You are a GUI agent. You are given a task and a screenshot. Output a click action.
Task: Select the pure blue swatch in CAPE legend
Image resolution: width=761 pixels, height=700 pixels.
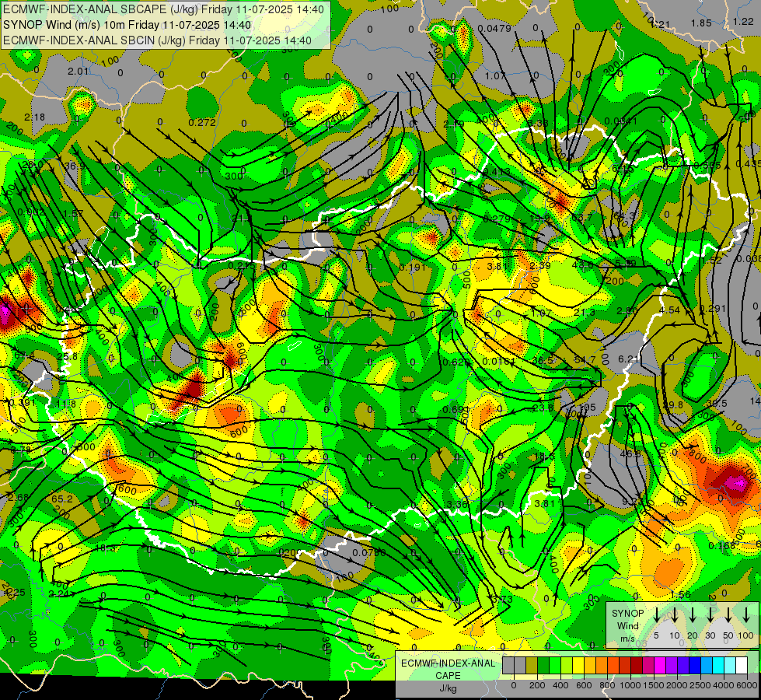pos(694,665)
